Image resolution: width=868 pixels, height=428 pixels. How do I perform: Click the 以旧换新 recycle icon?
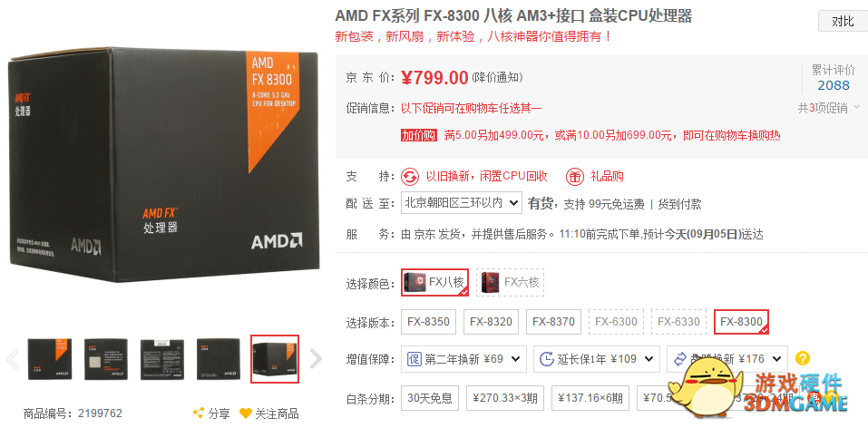coord(410,177)
